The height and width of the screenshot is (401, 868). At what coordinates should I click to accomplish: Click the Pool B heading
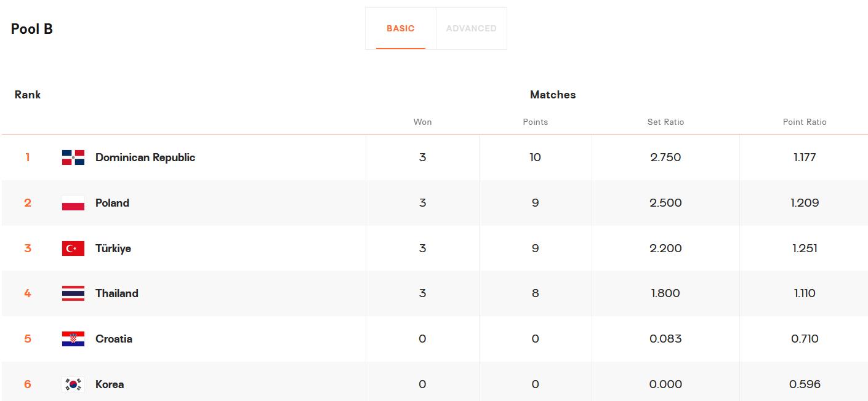coord(32,29)
